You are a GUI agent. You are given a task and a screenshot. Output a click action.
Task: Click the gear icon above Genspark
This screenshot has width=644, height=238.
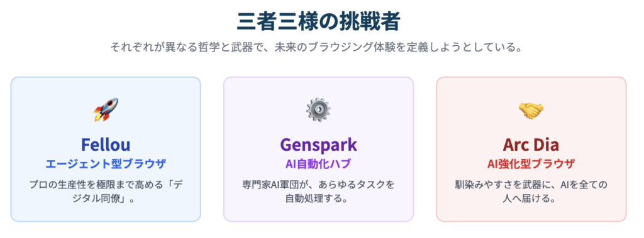(318, 109)
